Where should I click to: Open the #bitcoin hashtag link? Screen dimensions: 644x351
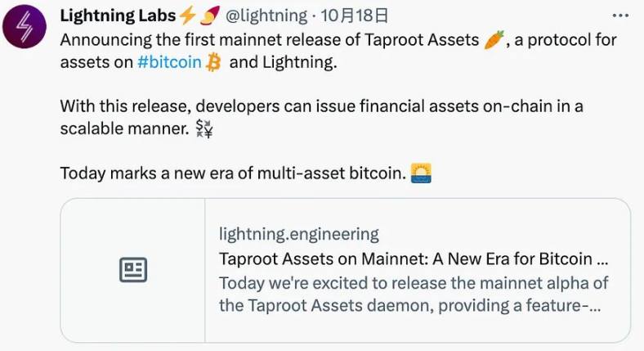[169, 62]
